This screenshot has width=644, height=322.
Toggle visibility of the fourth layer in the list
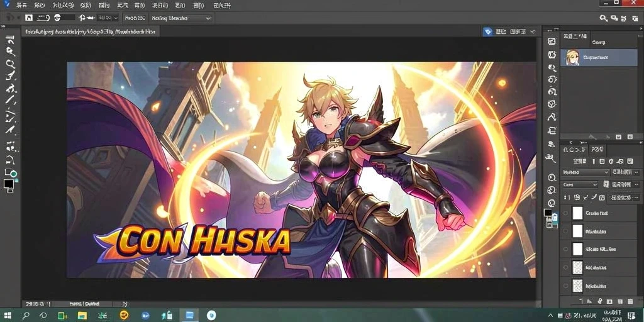[x=565, y=267]
